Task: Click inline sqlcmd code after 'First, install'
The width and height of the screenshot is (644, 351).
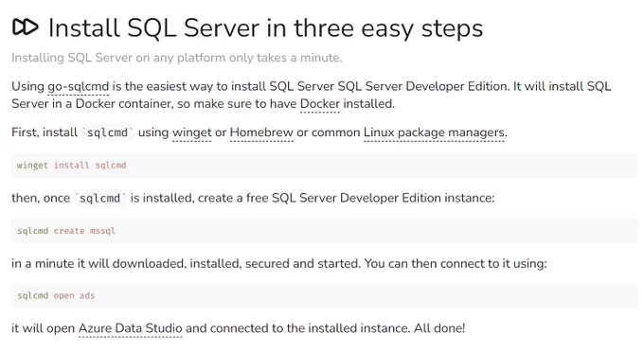Action: (x=108, y=133)
